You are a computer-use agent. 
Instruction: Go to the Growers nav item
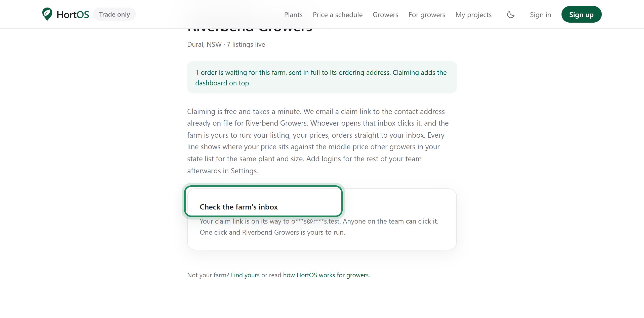click(385, 15)
